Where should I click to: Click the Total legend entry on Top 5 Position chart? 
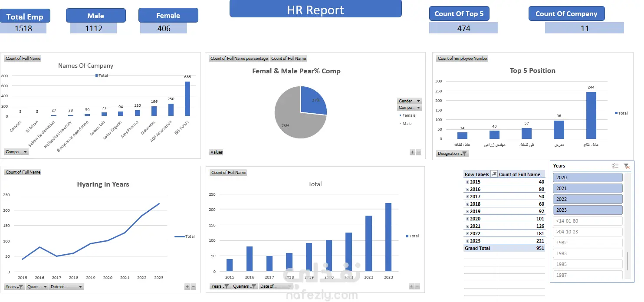pos(621,113)
